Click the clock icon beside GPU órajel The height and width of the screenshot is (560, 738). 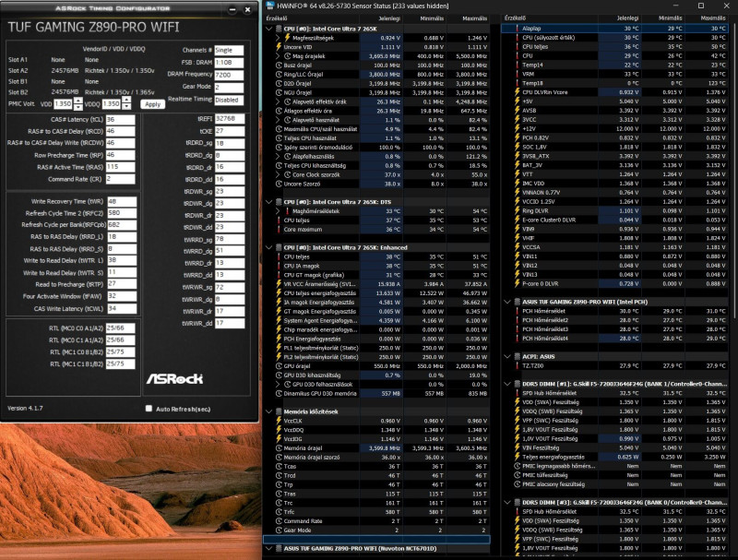[279, 366]
